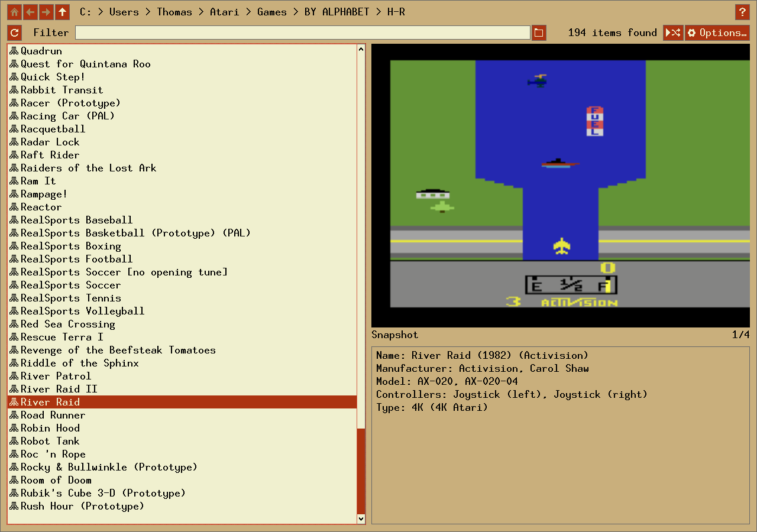
Task: Select RealSports Soccer [no opening tune]
Action: tap(182, 272)
